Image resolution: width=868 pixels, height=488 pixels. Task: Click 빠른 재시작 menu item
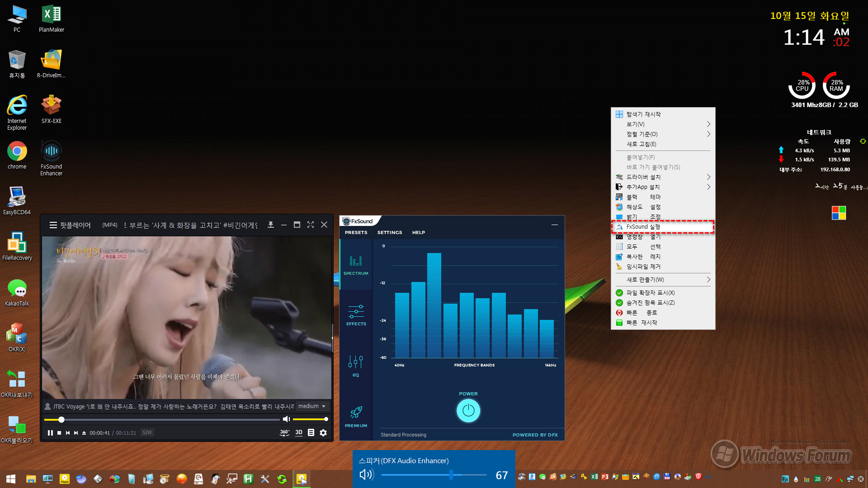663,323
